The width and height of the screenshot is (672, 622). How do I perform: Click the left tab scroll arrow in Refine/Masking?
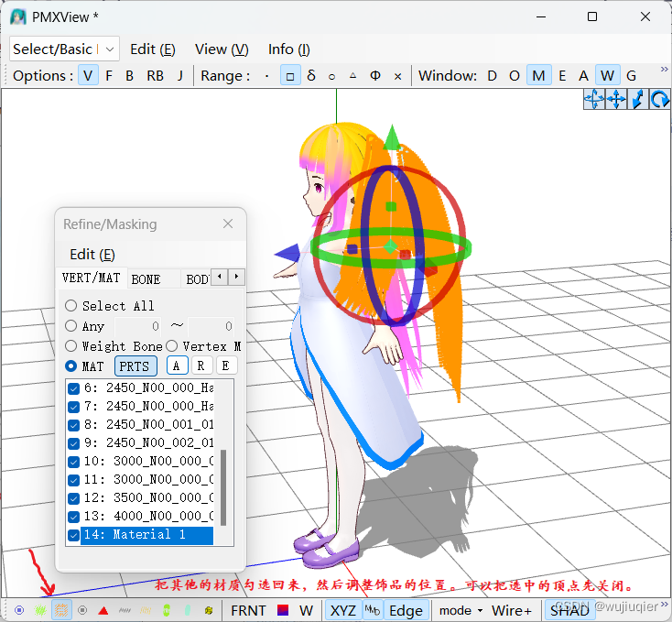(220, 277)
